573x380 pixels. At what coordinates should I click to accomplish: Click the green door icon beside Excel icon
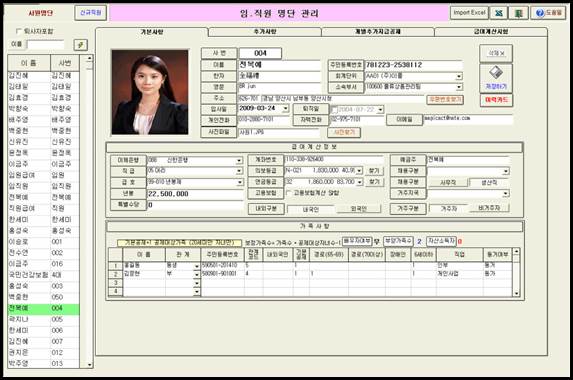[x=518, y=13]
